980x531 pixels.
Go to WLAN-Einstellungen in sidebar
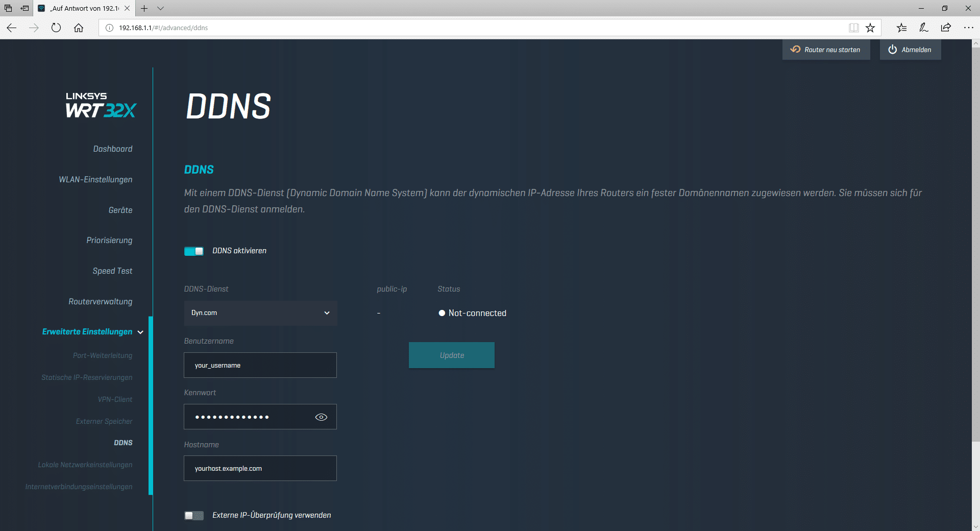click(95, 180)
